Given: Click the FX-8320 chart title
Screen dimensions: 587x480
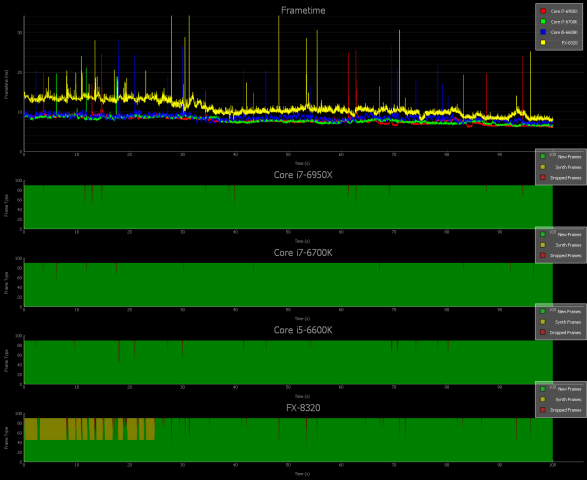Looking at the screenshot, I should (303, 407).
